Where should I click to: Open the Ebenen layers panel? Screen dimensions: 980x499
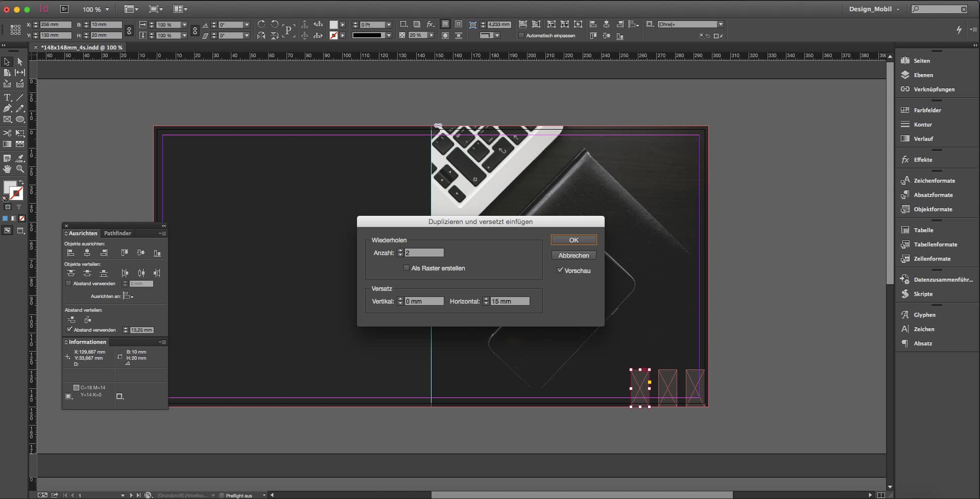point(923,75)
